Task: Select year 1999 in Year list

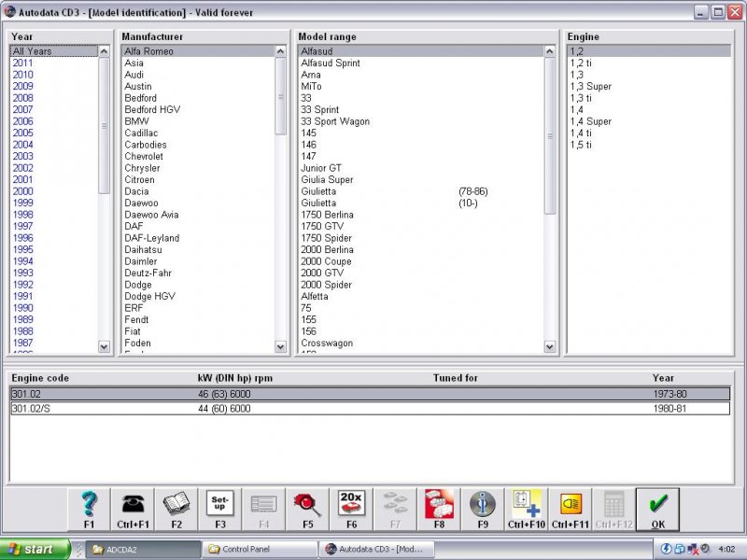Action: (53, 203)
